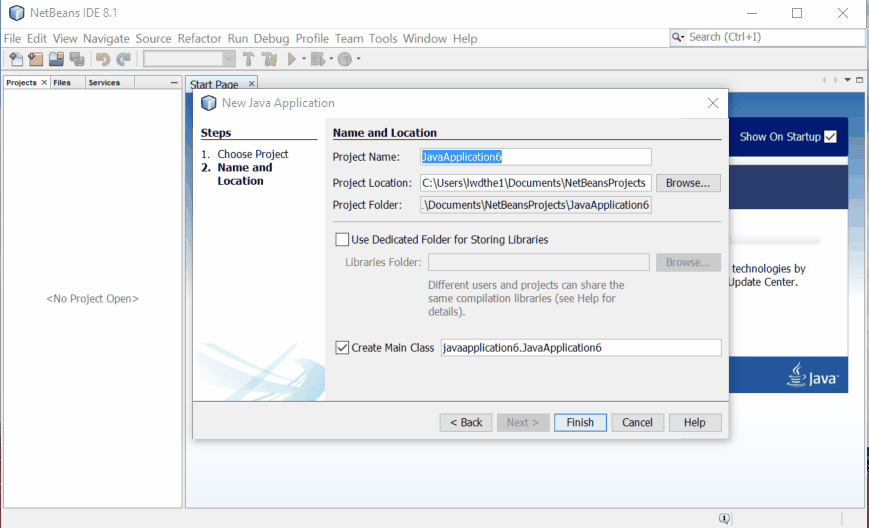869x528 pixels.
Task: Open the Source menu
Action: click(x=154, y=38)
